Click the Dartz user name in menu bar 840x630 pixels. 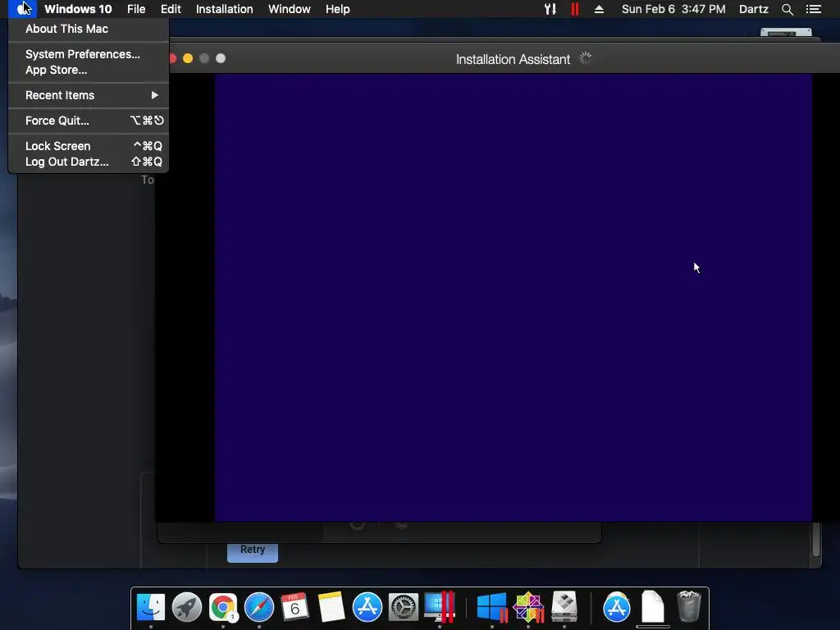point(754,9)
